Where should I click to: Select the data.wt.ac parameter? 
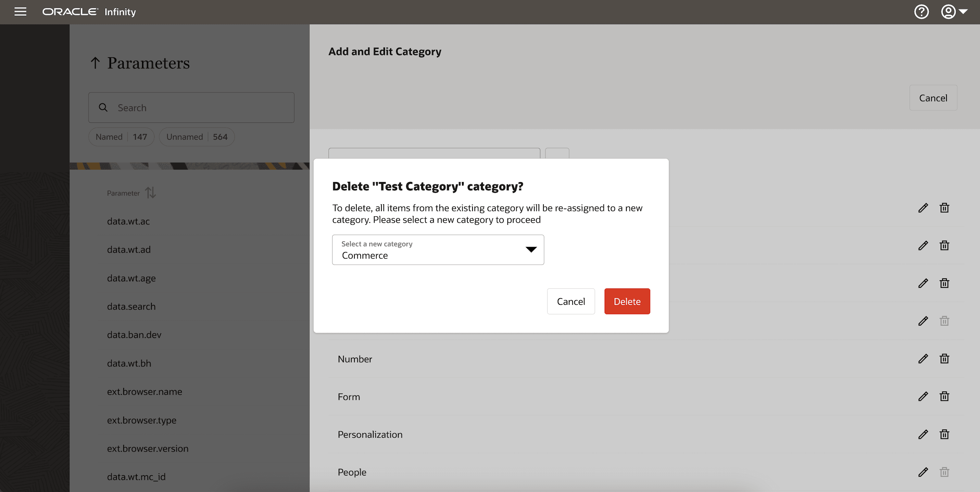point(128,221)
